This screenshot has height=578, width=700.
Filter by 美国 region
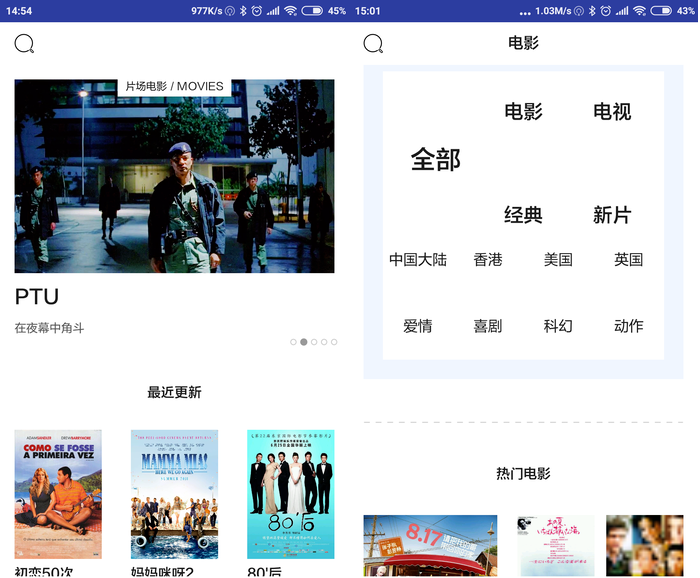coord(558,259)
